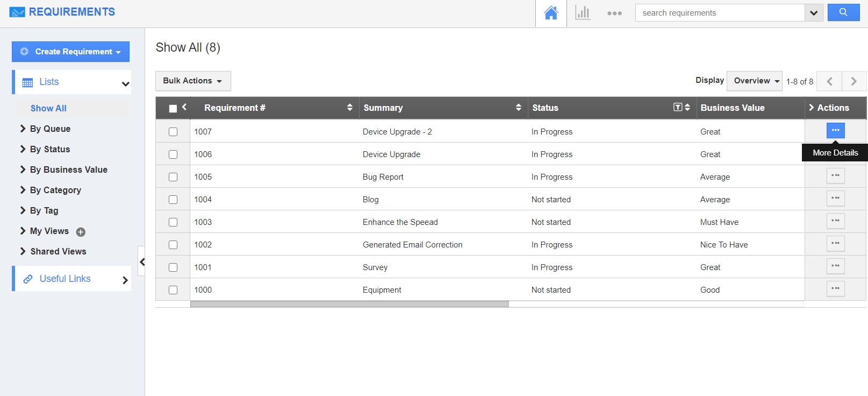
Task: Open the three-dot more menu in header
Action: [x=614, y=13]
